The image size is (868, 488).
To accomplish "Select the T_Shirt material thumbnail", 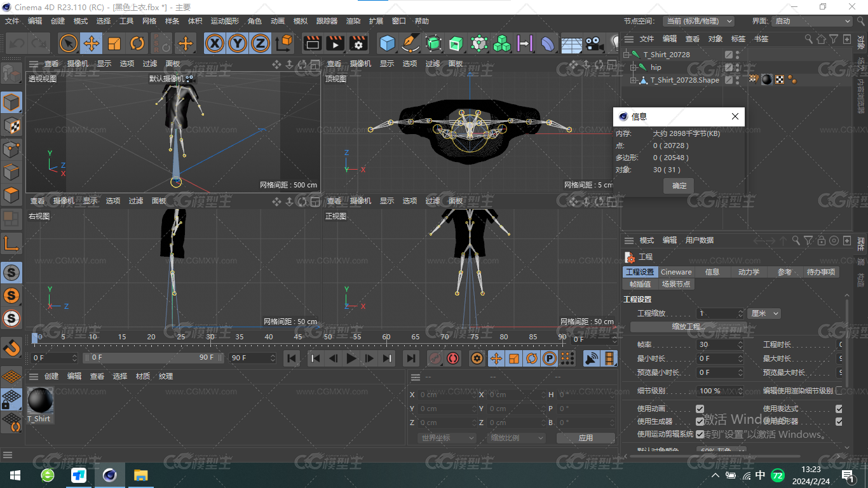I will [41, 400].
